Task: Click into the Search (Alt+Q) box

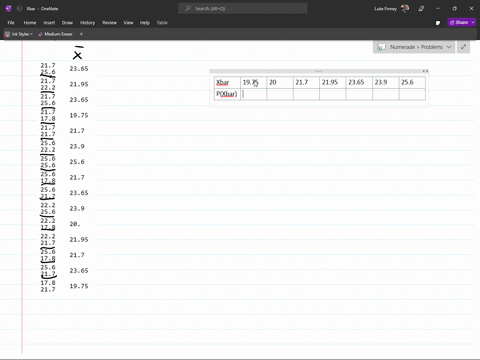Action: pos(243,8)
